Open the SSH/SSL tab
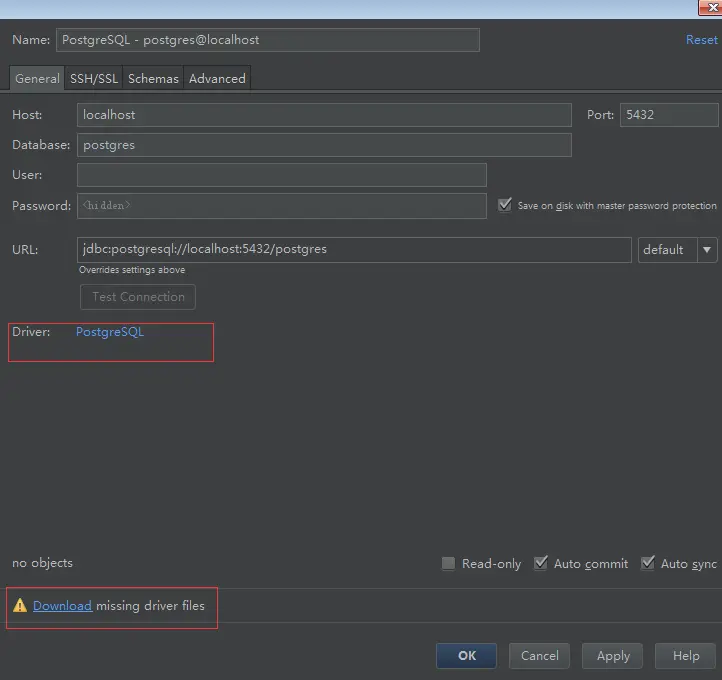This screenshot has width=722, height=680. (x=94, y=79)
